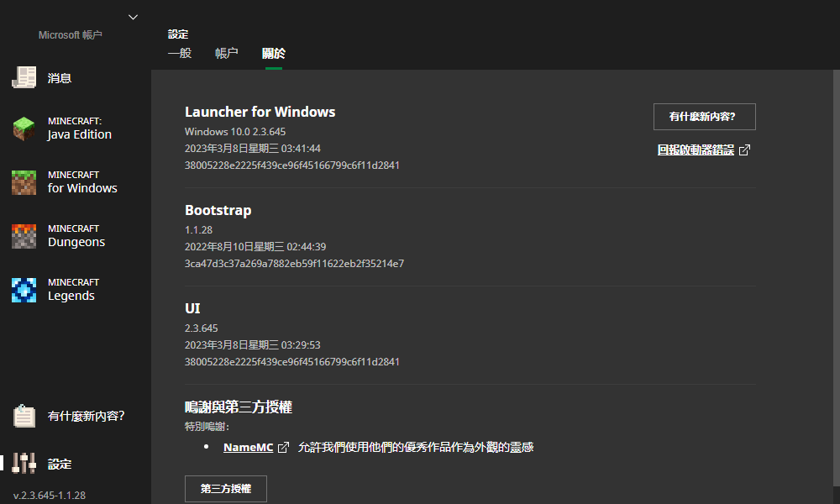Select Java Edition label in sidebar
The width and height of the screenshot is (840, 504).
click(x=79, y=134)
